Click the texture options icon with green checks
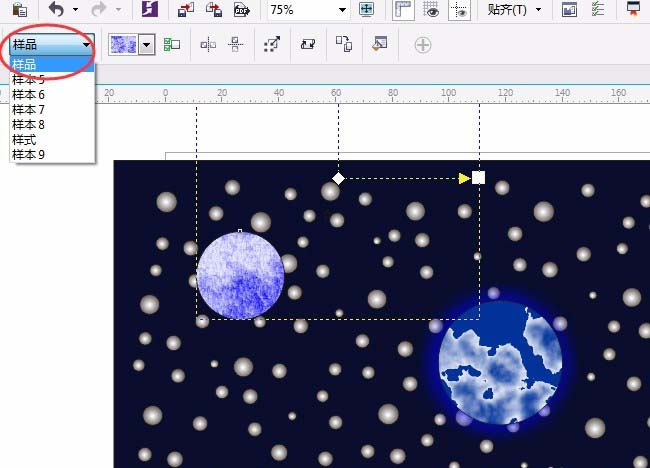The image size is (650, 468). point(172,44)
